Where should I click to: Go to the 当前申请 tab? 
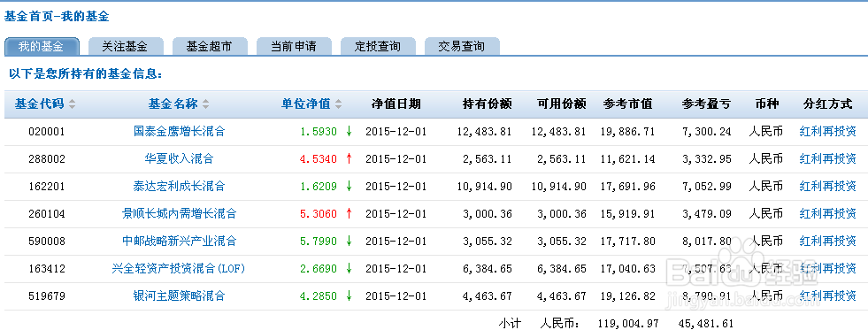(294, 47)
